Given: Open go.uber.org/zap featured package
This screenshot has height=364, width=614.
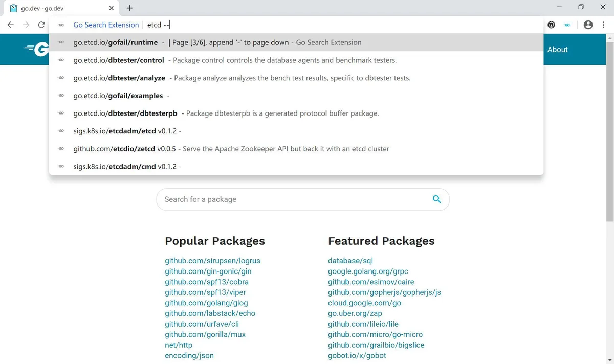Looking at the screenshot, I should (355, 313).
